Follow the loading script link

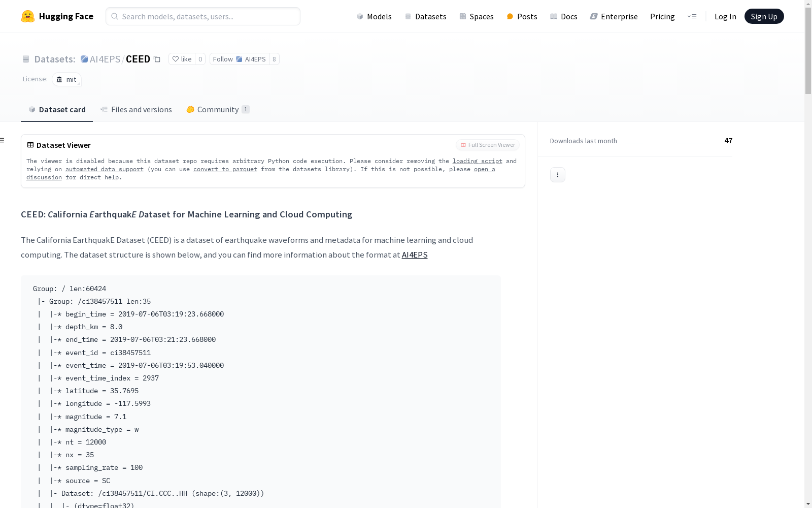coord(478,161)
